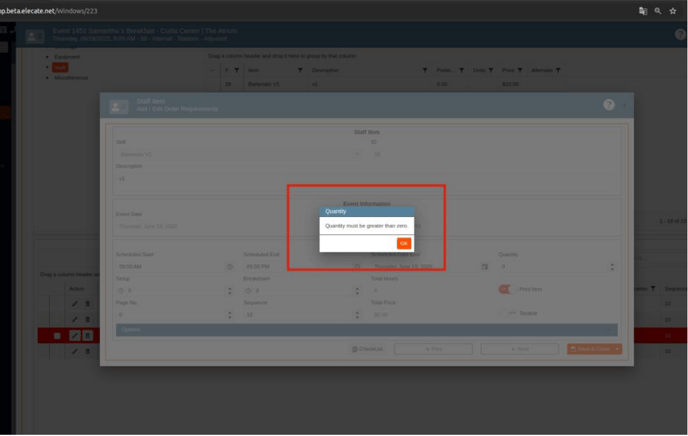
Task: Click the Scheduled Start clock icon
Action: (229, 267)
